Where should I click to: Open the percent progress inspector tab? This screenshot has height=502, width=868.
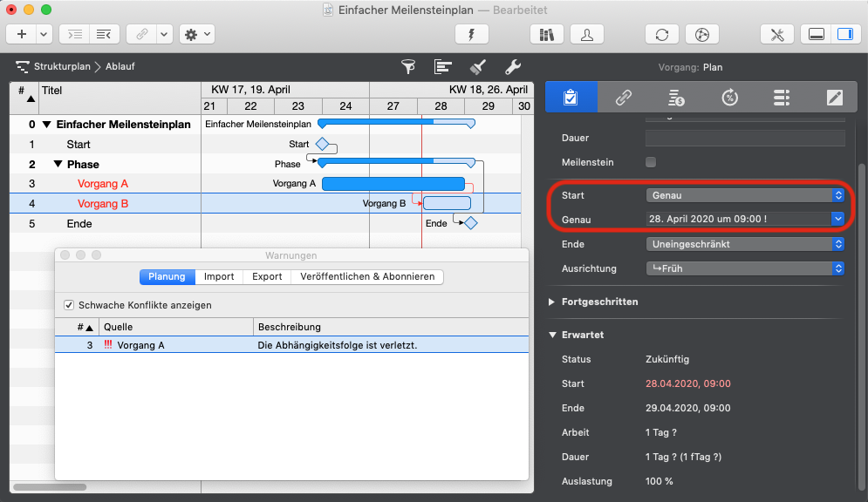click(x=729, y=97)
